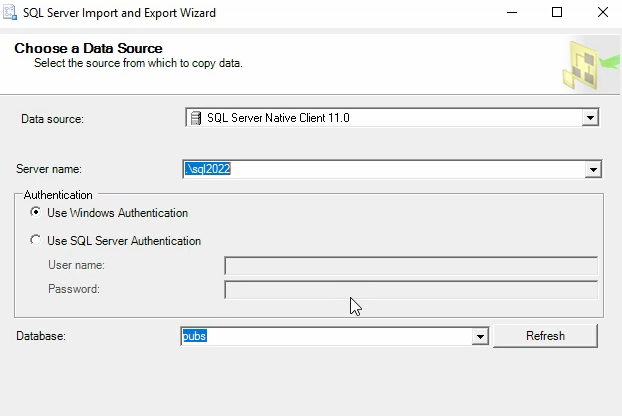Select Use Windows Authentication radio button
Screen dimensions: 622x416
[36, 213]
